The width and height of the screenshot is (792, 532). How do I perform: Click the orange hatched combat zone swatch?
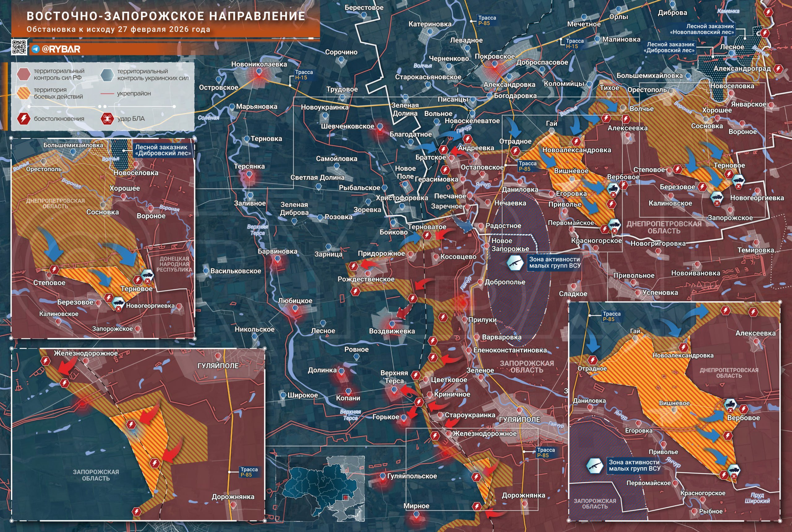(x=23, y=93)
